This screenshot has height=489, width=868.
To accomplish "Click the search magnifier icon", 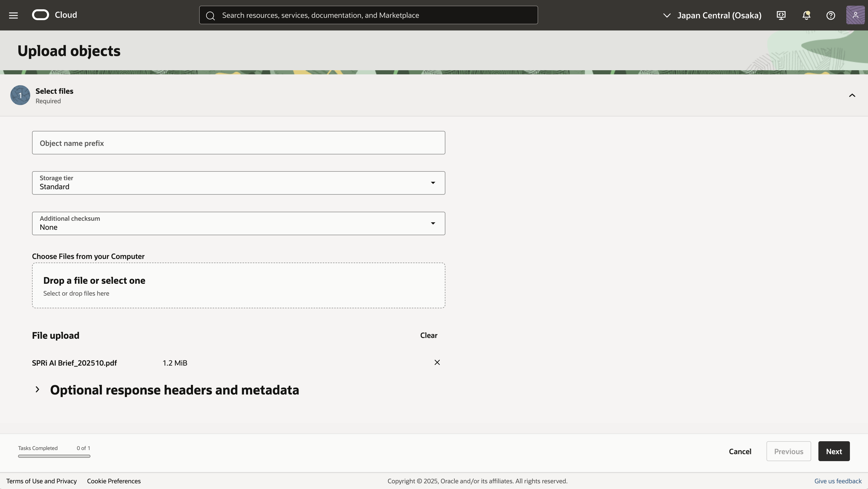I will [x=210, y=15].
